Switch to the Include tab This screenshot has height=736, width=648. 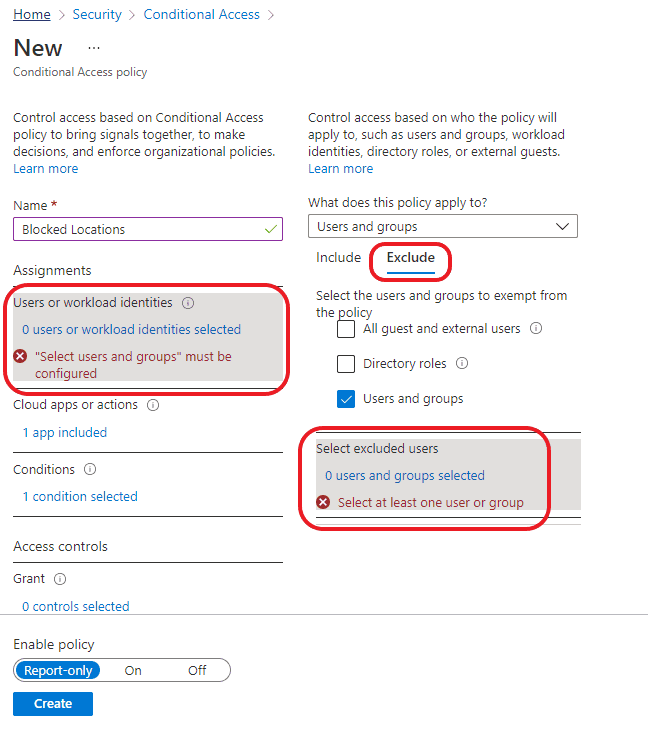[x=338, y=258]
